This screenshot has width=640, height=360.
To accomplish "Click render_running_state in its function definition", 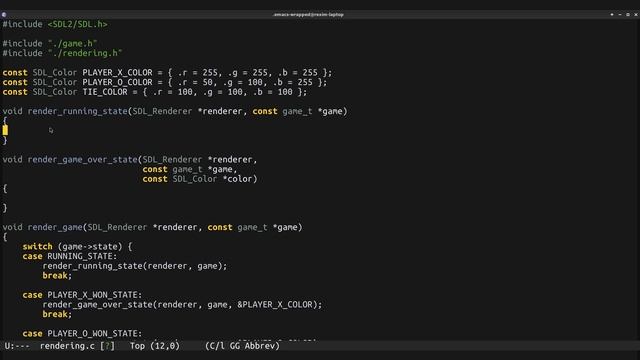I will [78, 111].
